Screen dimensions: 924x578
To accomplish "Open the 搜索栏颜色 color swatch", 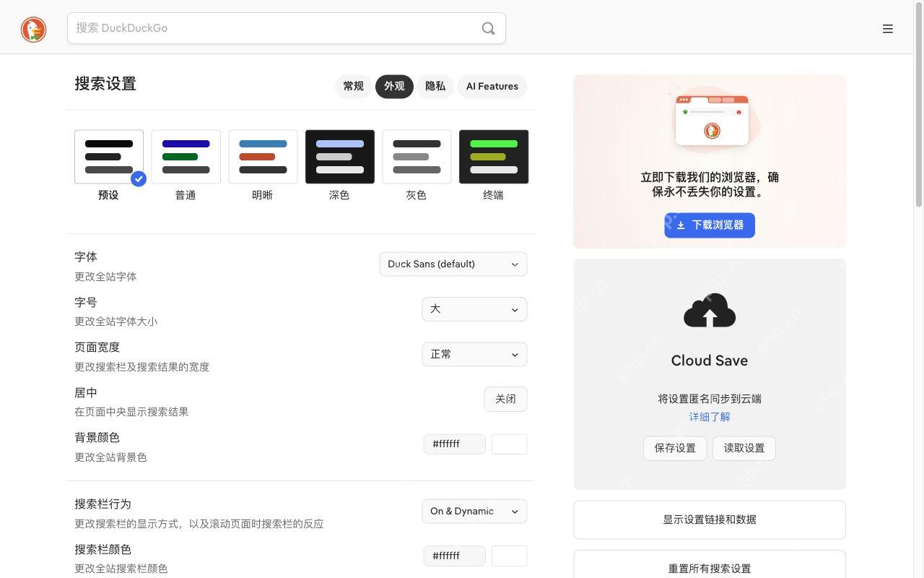I will (510, 556).
